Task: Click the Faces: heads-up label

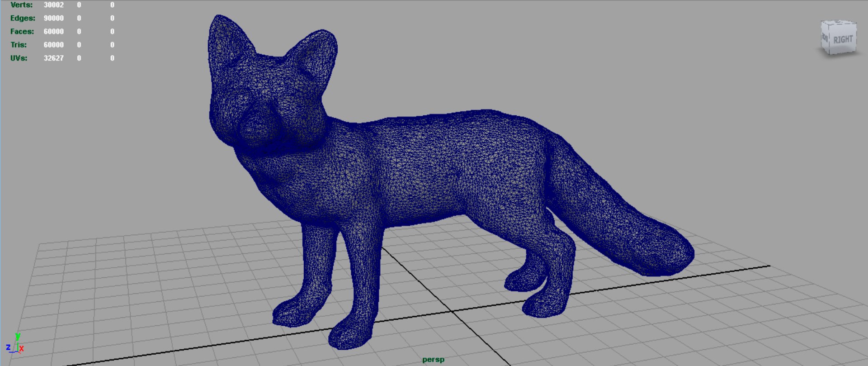Action: tap(22, 31)
